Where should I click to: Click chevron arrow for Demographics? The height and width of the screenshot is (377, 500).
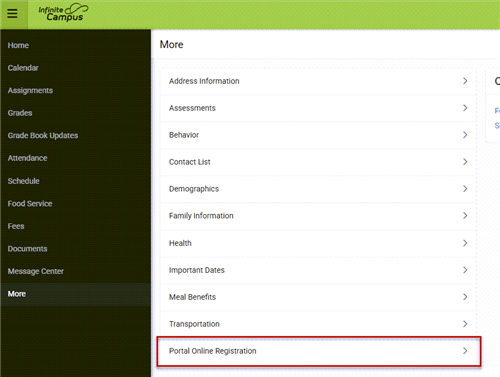[x=465, y=189]
